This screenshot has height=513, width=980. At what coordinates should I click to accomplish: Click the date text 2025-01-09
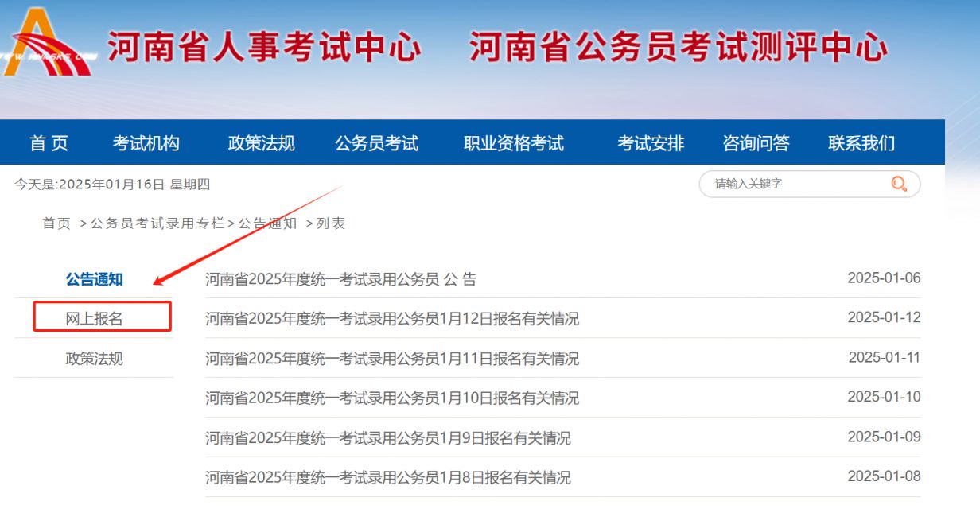[x=884, y=437]
